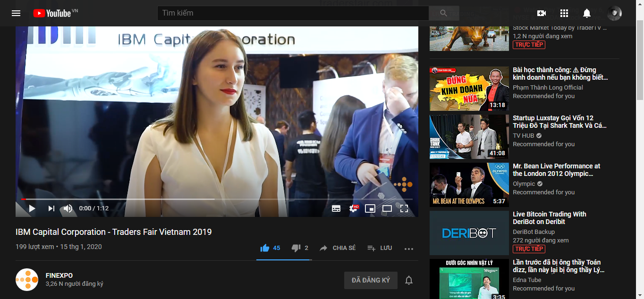The height and width of the screenshot is (299, 644).
Task: Open the notifications bell in header
Action: point(587,13)
